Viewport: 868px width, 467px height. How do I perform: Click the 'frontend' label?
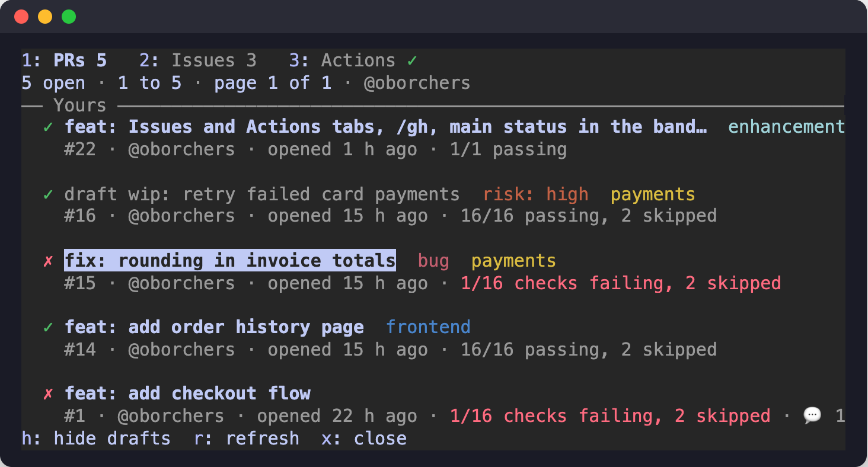pyautogui.click(x=428, y=327)
